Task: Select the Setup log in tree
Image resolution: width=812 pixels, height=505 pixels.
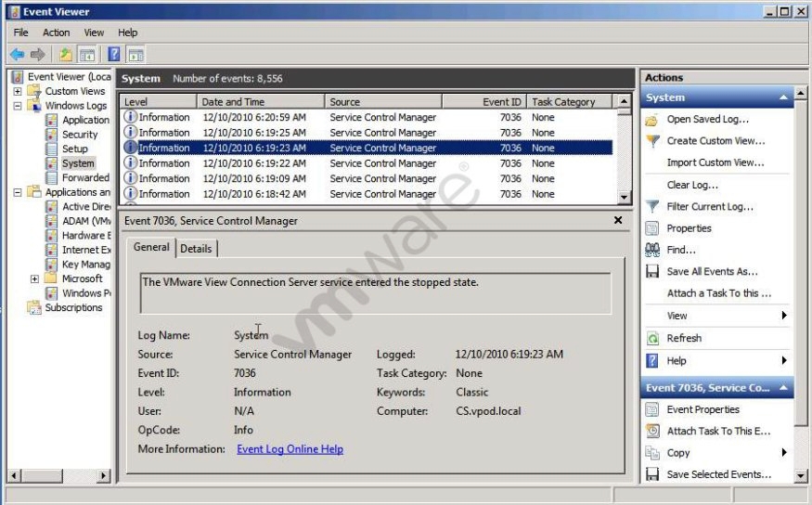Action: pos(75,149)
